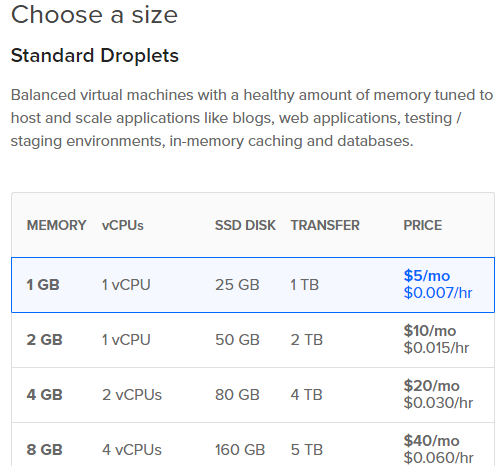Click the PRICE column header
Image resolution: width=501 pixels, height=466 pixels.
click(x=423, y=225)
